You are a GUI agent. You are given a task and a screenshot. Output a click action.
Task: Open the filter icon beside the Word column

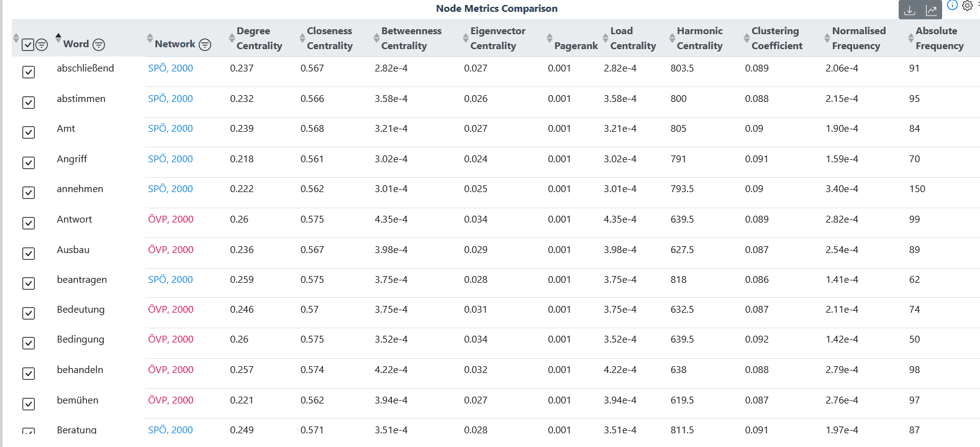(x=99, y=45)
